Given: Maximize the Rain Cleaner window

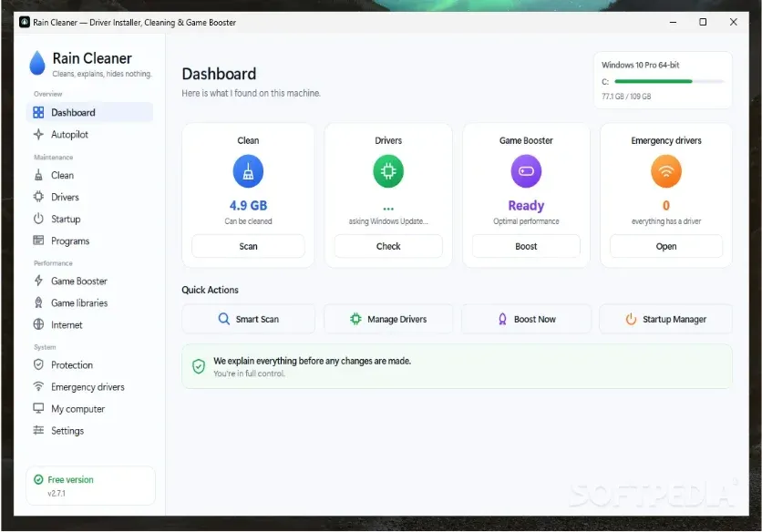Looking at the screenshot, I should [703, 23].
